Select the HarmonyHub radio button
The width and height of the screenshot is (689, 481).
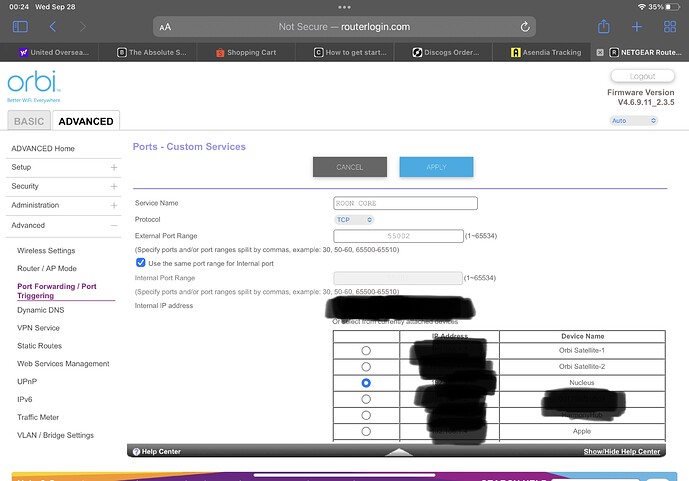pyautogui.click(x=366, y=415)
